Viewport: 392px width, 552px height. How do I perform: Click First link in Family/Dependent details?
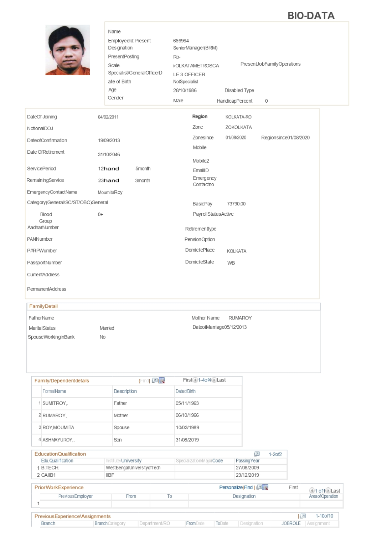pos(187,380)
